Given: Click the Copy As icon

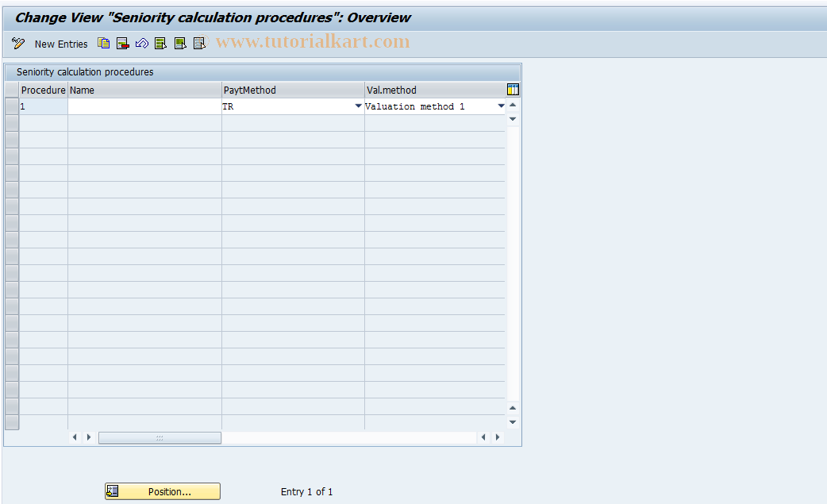Looking at the screenshot, I should [x=103, y=43].
